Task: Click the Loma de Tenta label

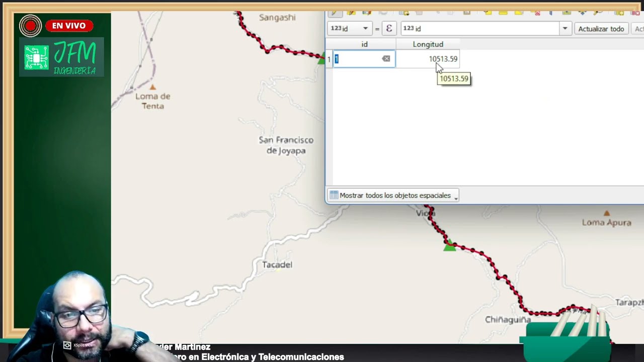Action: 152,101
